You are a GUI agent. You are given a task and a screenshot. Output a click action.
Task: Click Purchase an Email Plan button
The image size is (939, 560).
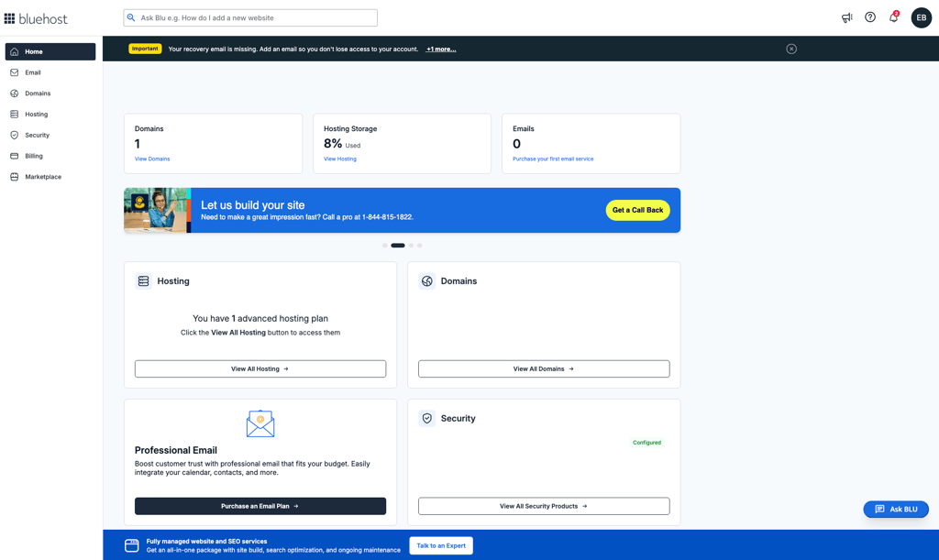[260, 506]
